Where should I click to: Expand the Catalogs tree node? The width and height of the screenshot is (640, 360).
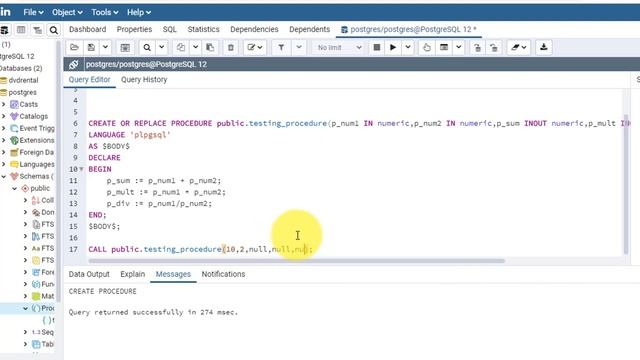[x=4, y=116]
